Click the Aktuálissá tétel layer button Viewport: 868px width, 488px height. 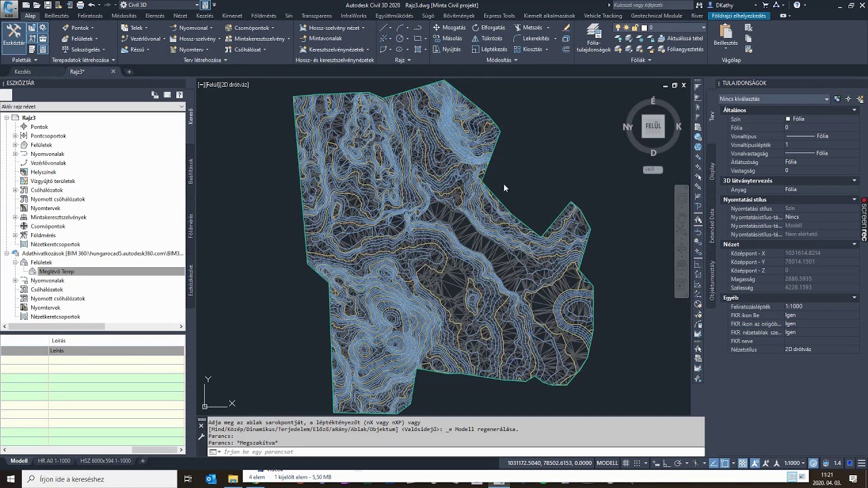(x=680, y=39)
